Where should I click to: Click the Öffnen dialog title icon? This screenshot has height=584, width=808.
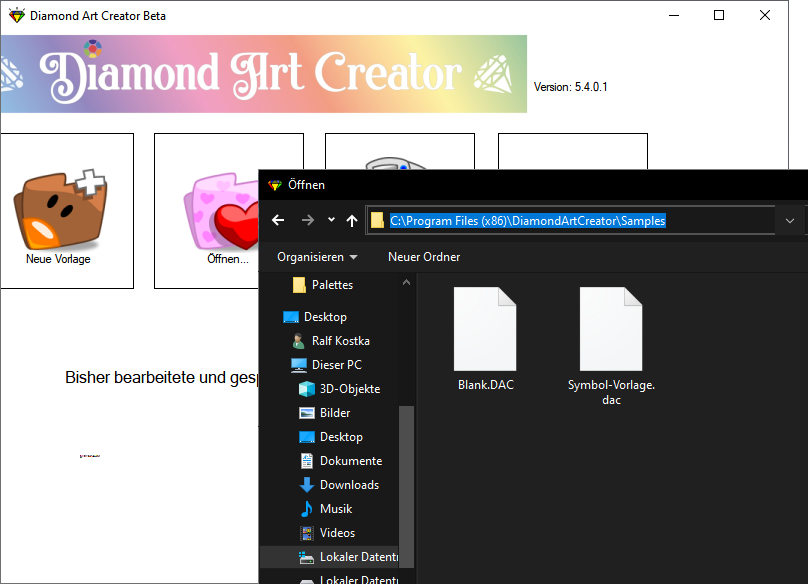[x=275, y=185]
